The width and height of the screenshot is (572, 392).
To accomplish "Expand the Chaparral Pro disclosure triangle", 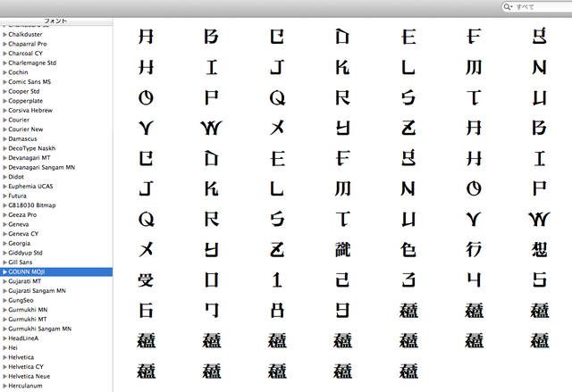I will tap(4, 44).
